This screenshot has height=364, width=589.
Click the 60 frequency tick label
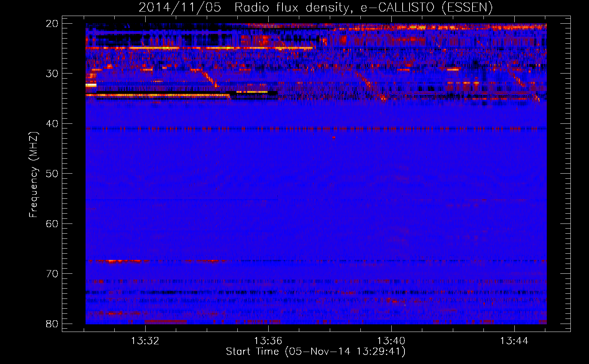click(52, 223)
